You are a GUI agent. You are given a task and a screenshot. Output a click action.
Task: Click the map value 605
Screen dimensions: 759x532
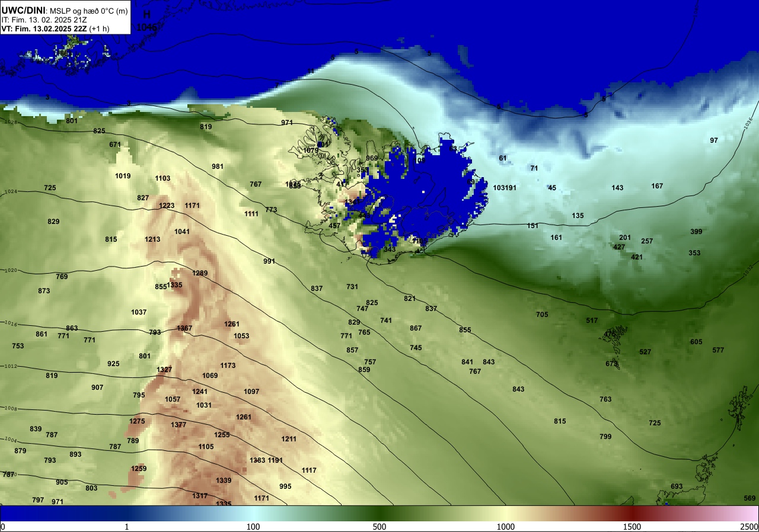tap(696, 342)
